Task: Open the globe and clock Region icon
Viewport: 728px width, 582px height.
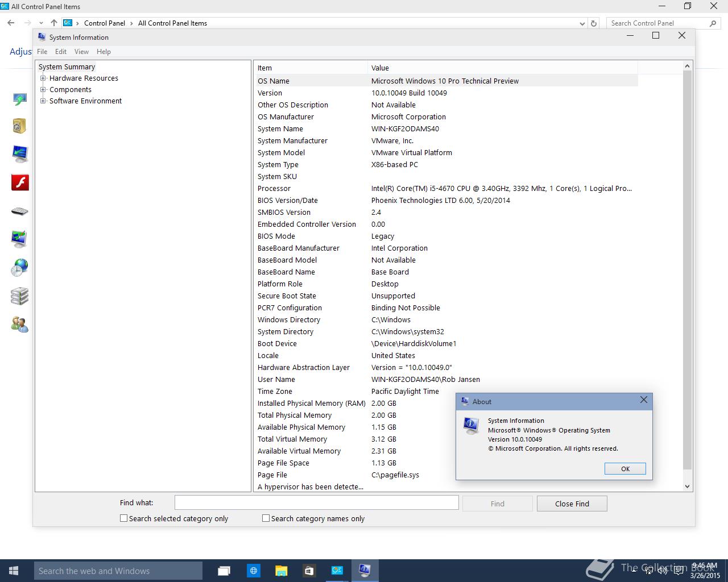Action: click(20, 268)
